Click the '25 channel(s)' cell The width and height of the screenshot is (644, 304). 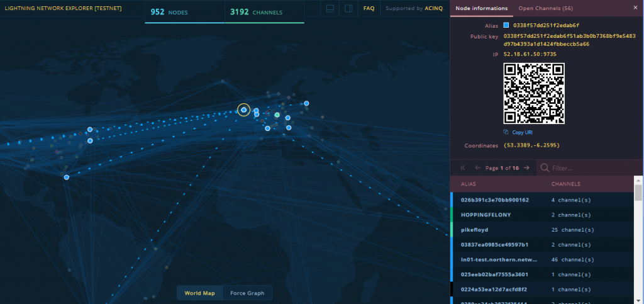tap(572, 230)
